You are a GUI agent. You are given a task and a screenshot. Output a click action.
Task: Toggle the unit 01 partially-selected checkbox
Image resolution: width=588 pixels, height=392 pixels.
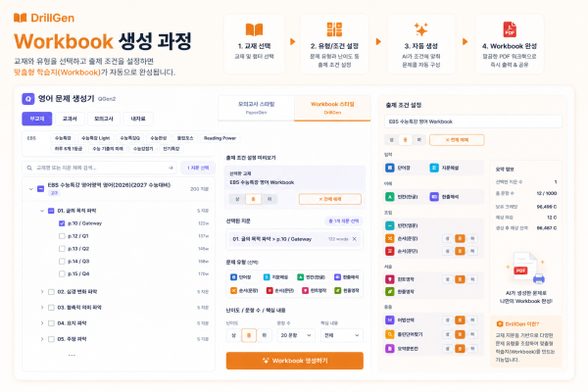[x=51, y=211]
